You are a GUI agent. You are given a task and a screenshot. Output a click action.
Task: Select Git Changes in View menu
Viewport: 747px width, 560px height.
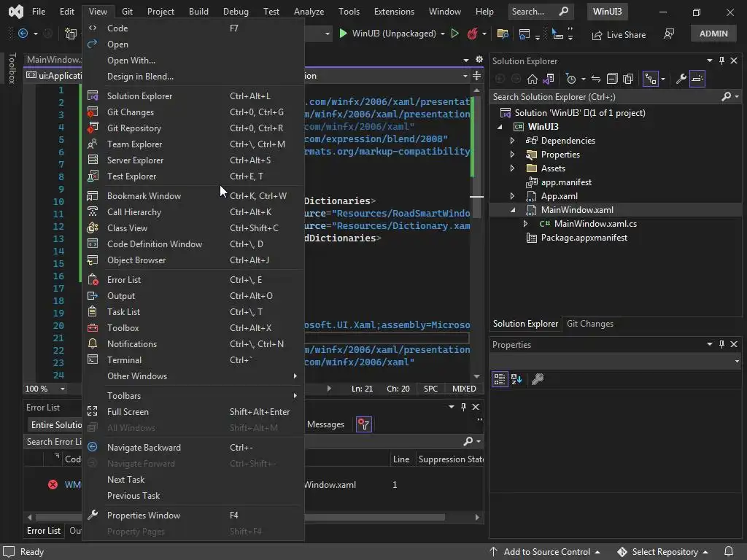tap(193, 112)
